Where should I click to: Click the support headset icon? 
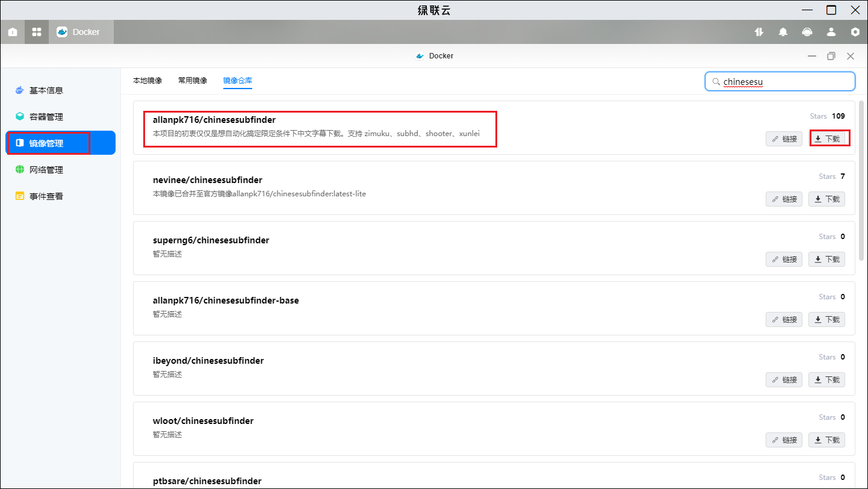[x=807, y=32]
